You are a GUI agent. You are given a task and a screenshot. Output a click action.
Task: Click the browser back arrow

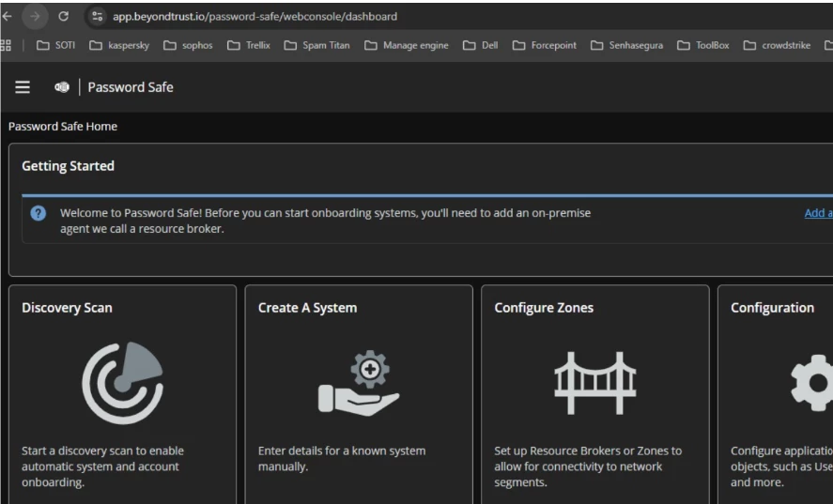click(x=7, y=17)
